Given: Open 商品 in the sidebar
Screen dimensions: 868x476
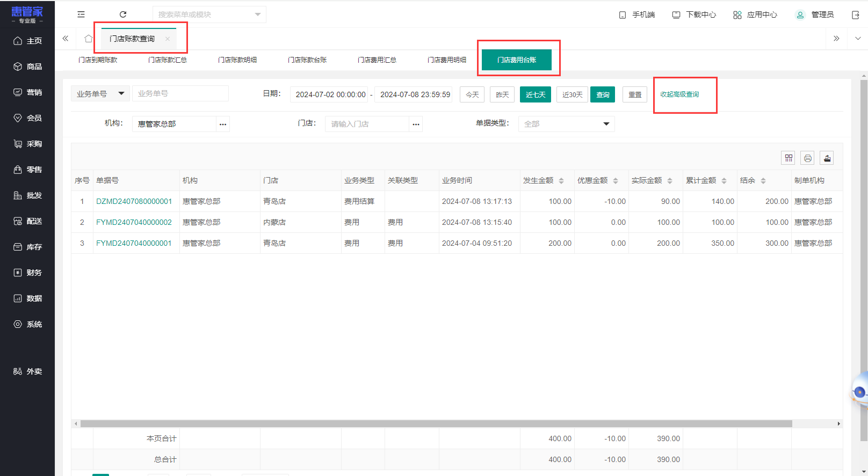Looking at the screenshot, I should tap(27, 67).
